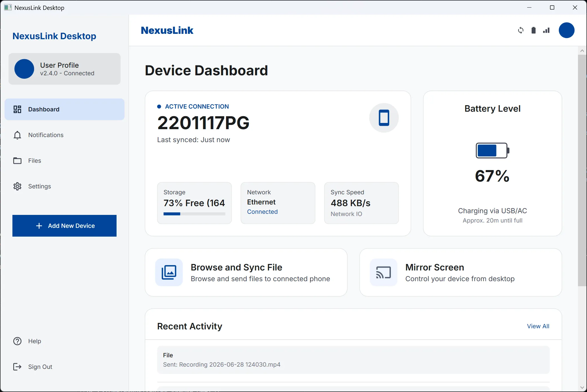This screenshot has height=392, width=587.
Task: Click the device name 2201117PG
Action: [x=203, y=123]
